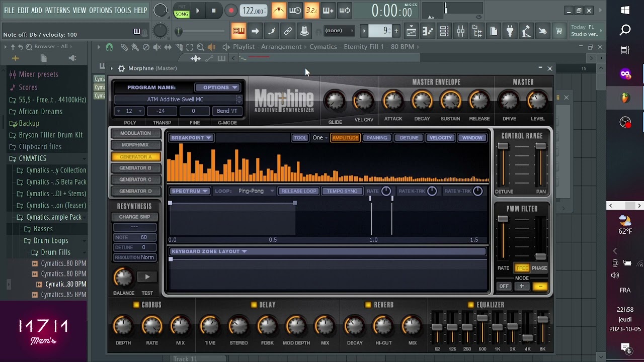Open the BREAKPOINT dropdown
This screenshot has height=362, width=644.
(x=191, y=138)
